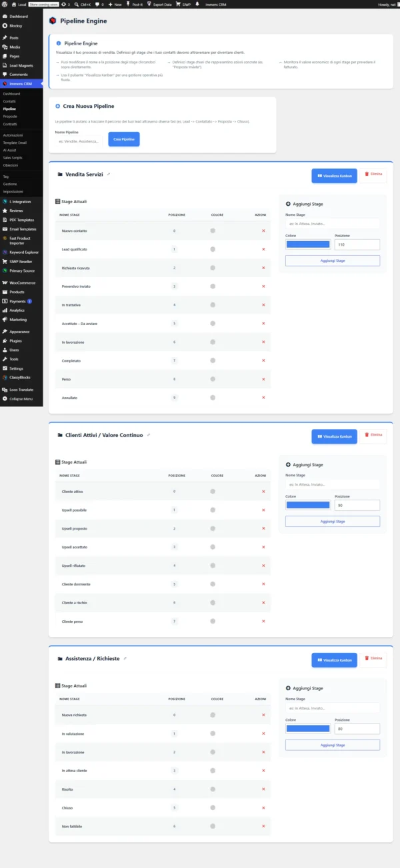Collapse the WordPress admin menu
Viewport: 400px width, 868px height.
[x=21, y=398]
